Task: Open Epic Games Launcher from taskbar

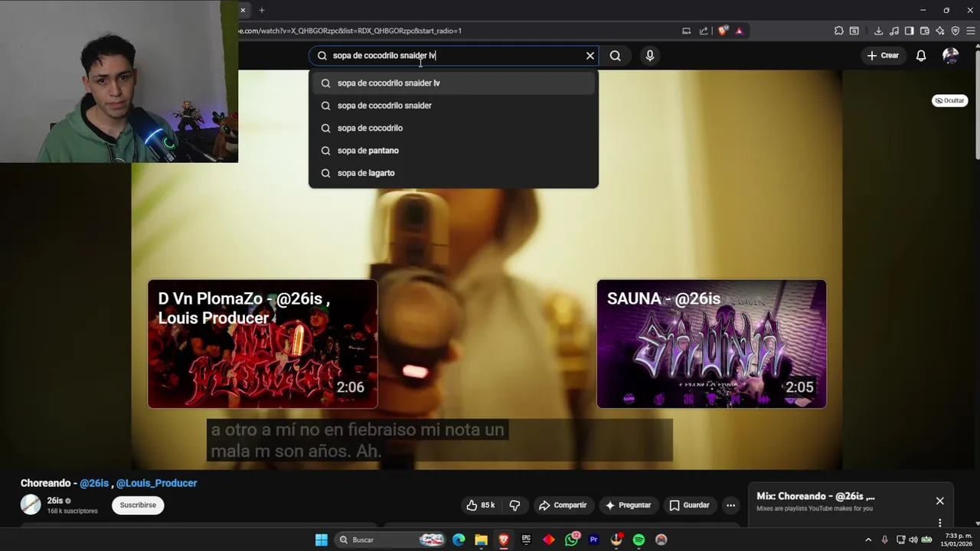Action: click(526, 540)
